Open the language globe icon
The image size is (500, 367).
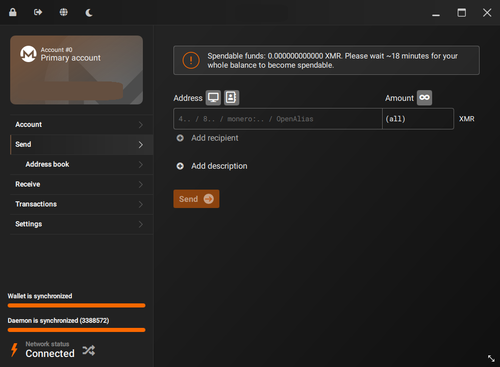pyautogui.click(x=63, y=12)
